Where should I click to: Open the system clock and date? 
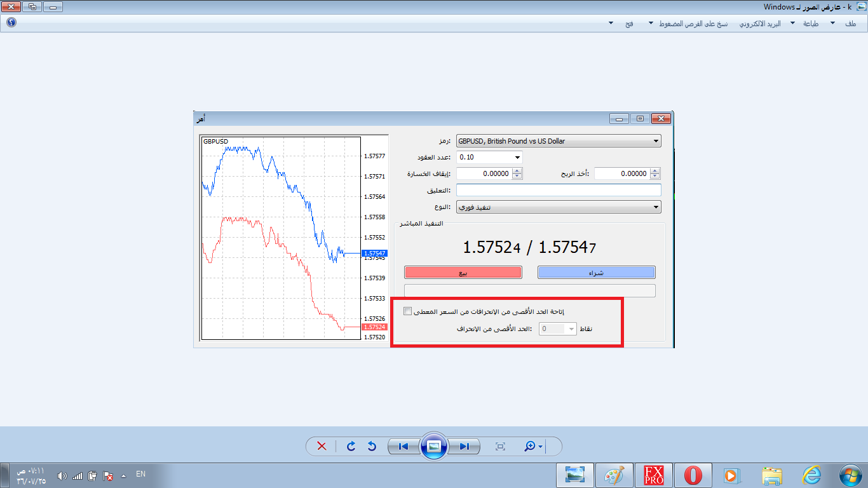coord(32,476)
